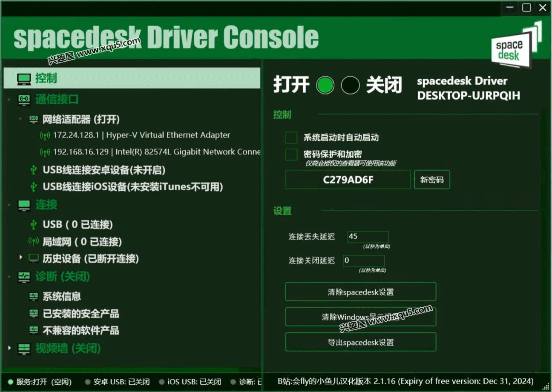Screen dimensions: 552x392
Task: Click the 网络适配器 (打开) adapter icon
Action: (x=34, y=120)
